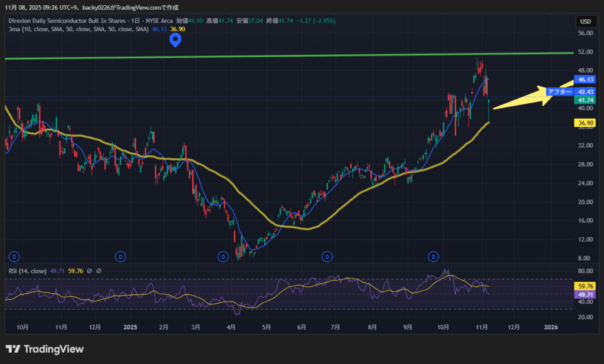Screen dimensions: 604x364
Task: Click the dividend D marker under April low
Action: point(223,257)
